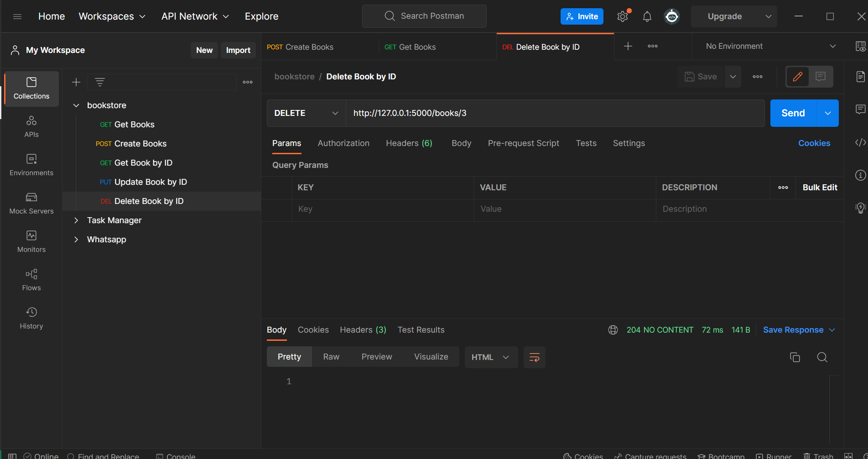Show request History
This screenshot has height=459, width=868.
[31, 318]
